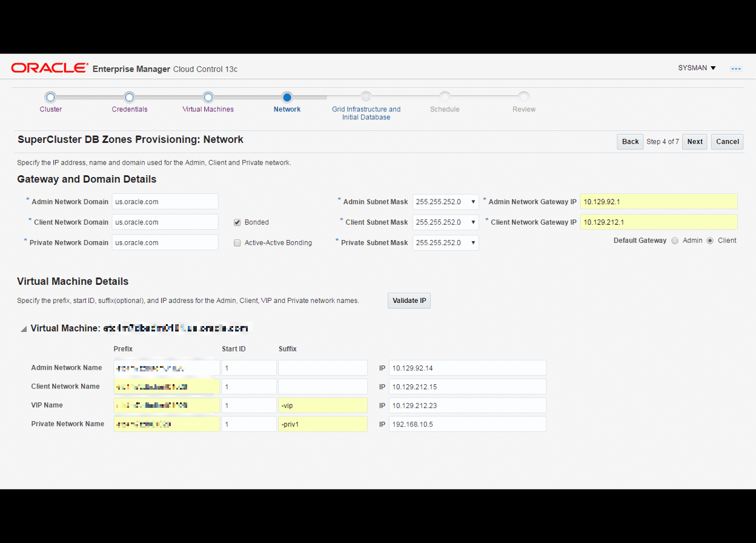The height and width of the screenshot is (543, 756).
Task: Click the Credentials step circle marker
Action: point(129,97)
